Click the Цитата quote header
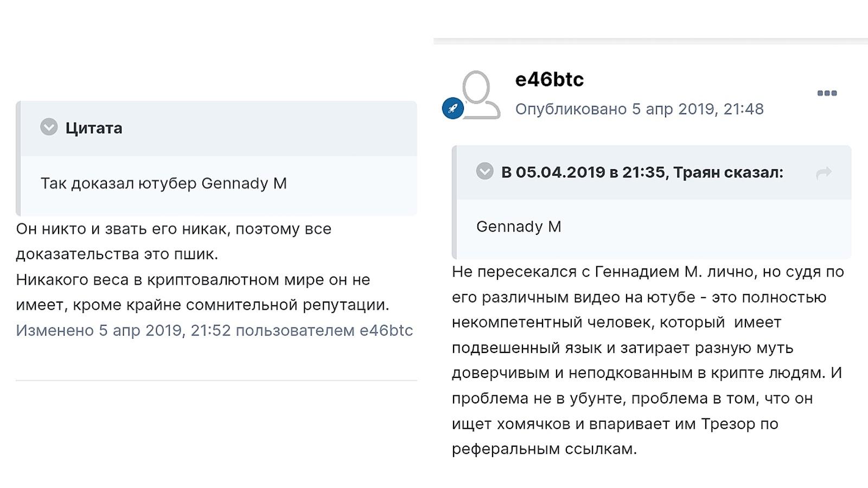The width and height of the screenshot is (868, 488). [93, 128]
